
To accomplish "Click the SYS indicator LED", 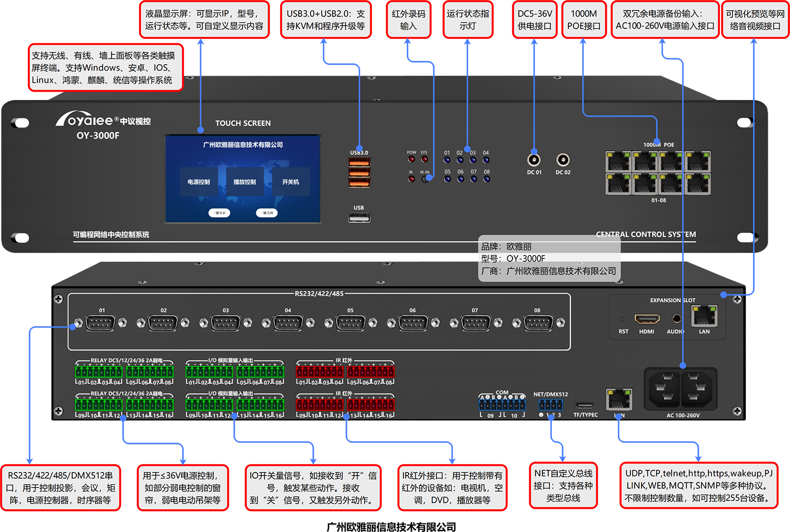I will [x=424, y=159].
